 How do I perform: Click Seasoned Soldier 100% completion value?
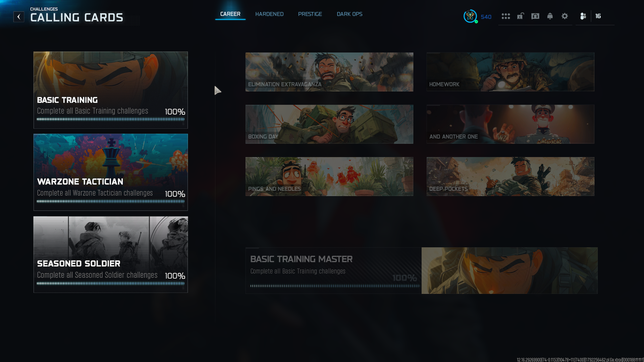175,276
